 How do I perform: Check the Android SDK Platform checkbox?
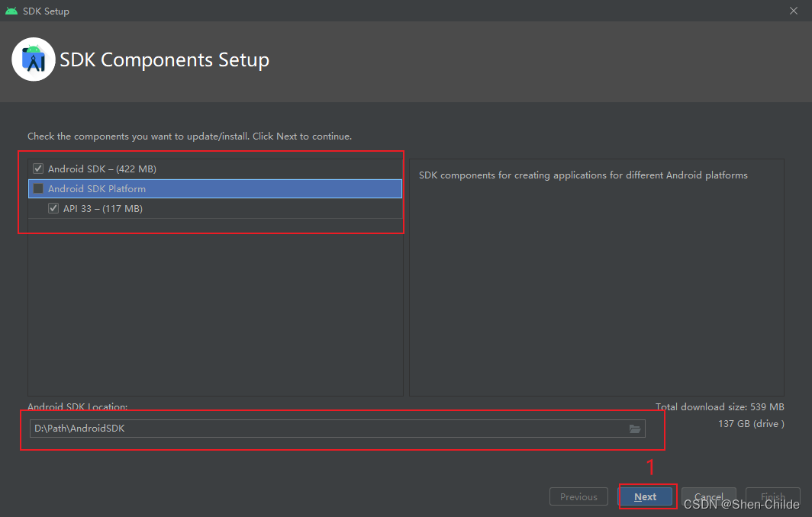pyautogui.click(x=38, y=189)
